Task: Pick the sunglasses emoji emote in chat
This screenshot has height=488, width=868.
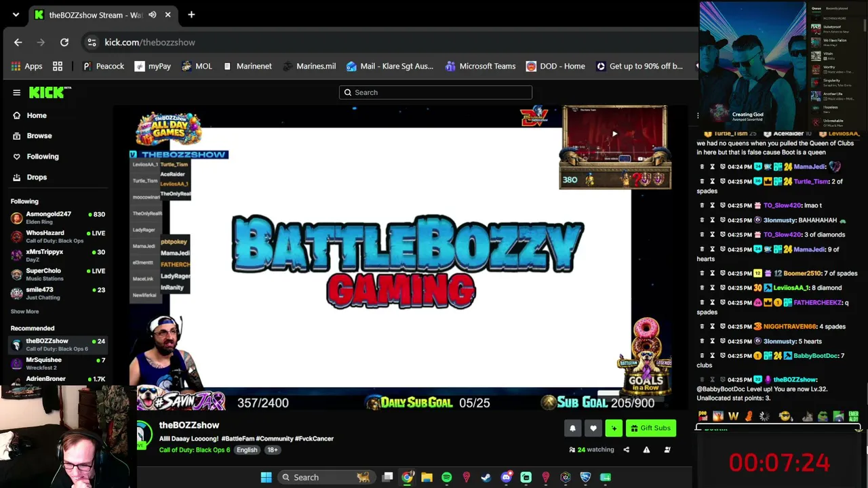Action: 785,416
